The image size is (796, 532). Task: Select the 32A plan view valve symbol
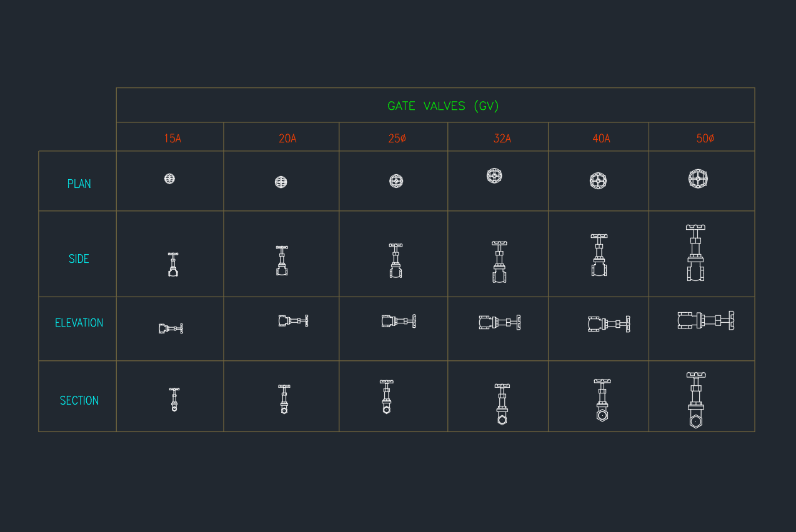tap(494, 175)
